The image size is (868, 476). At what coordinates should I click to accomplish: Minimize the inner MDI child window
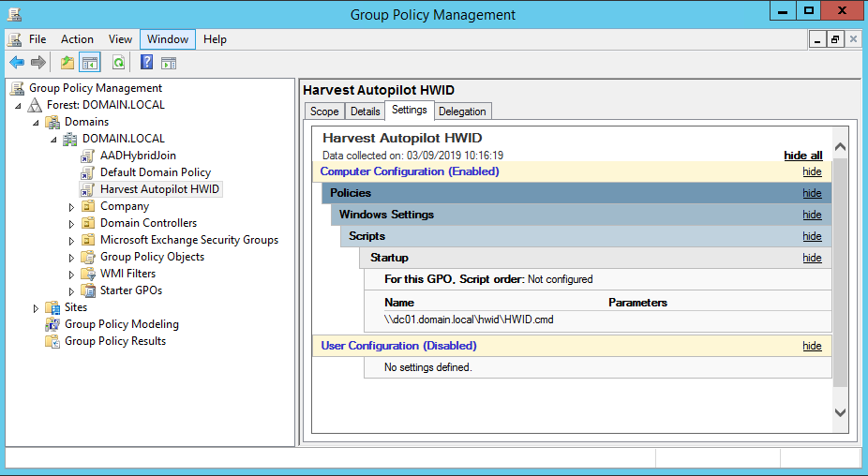817,39
